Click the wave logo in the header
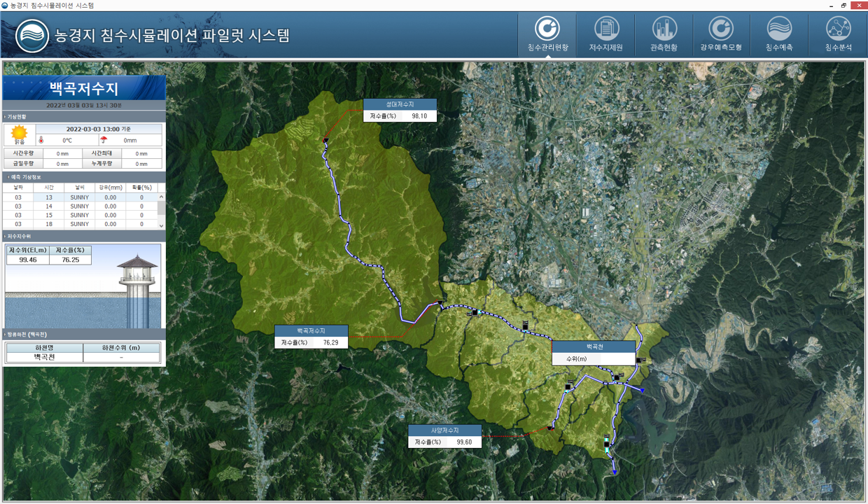The height and width of the screenshot is (504, 868). pos(32,36)
